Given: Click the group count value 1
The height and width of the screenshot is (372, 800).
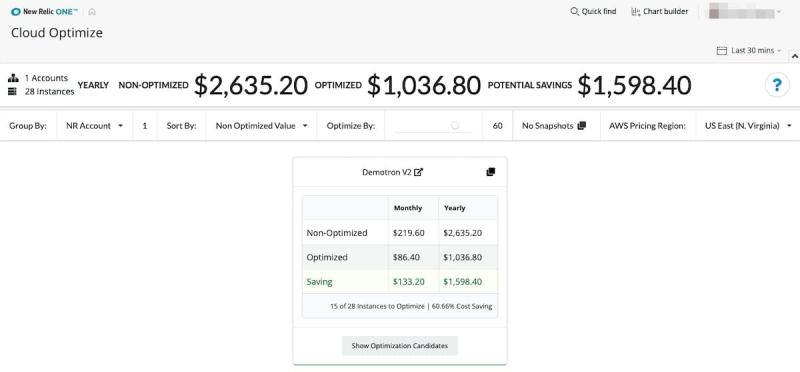Looking at the screenshot, I should tap(145, 126).
